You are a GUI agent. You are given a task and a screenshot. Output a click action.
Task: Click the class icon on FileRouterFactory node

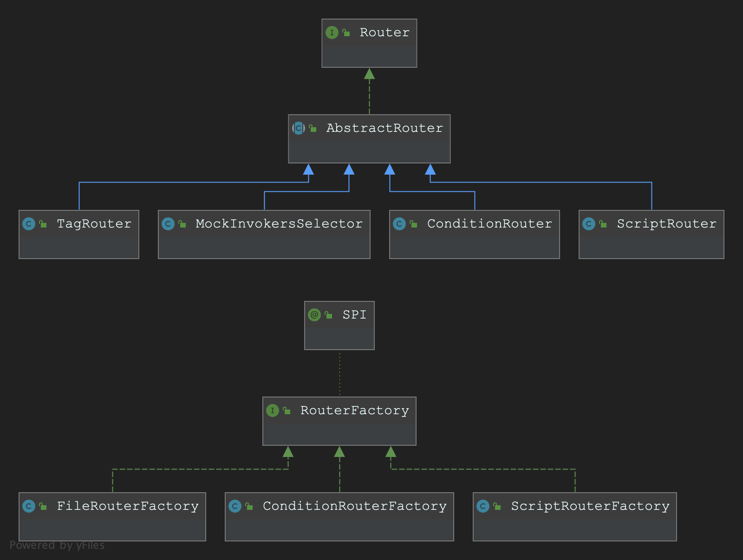pyautogui.click(x=29, y=506)
